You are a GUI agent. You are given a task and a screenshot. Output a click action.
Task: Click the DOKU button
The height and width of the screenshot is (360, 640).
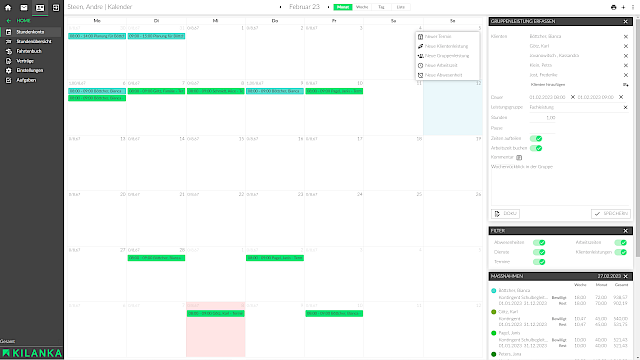[505, 213]
